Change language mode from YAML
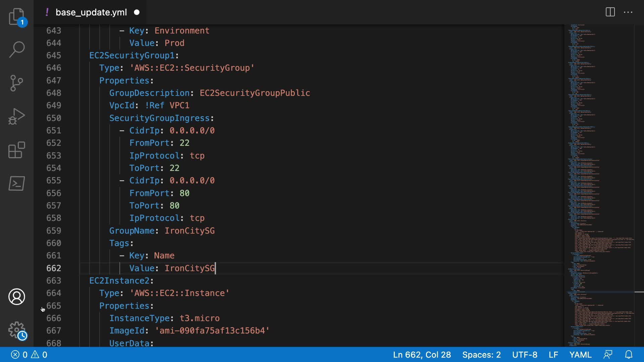 pyautogui.click(x=580, y=355)
